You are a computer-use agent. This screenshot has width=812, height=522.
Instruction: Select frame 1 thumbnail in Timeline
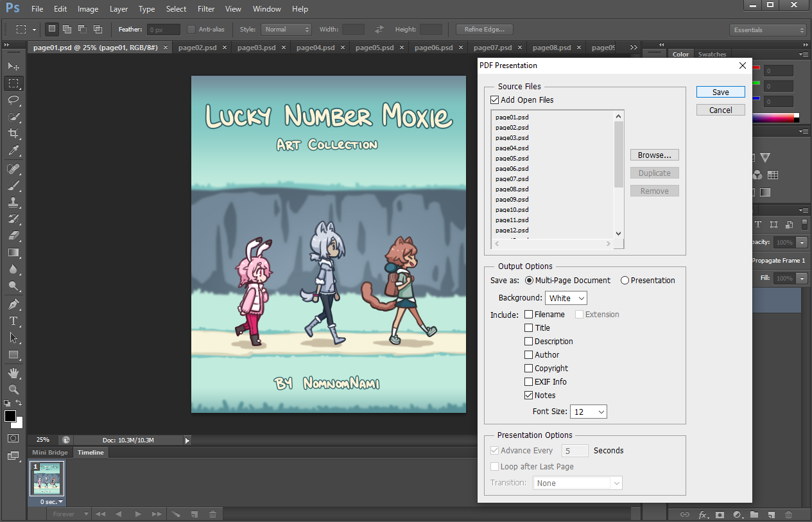coord(47,480)
